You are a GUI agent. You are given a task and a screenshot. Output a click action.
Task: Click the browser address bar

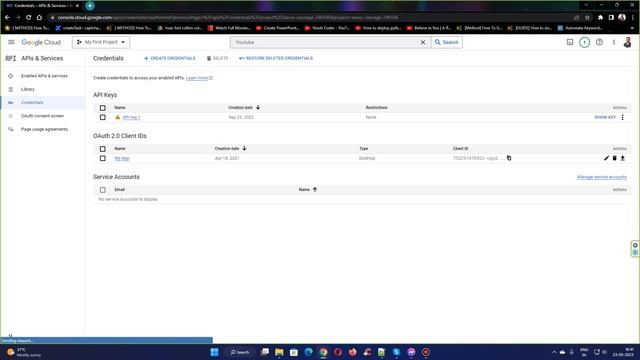click(x=310, y=18)
